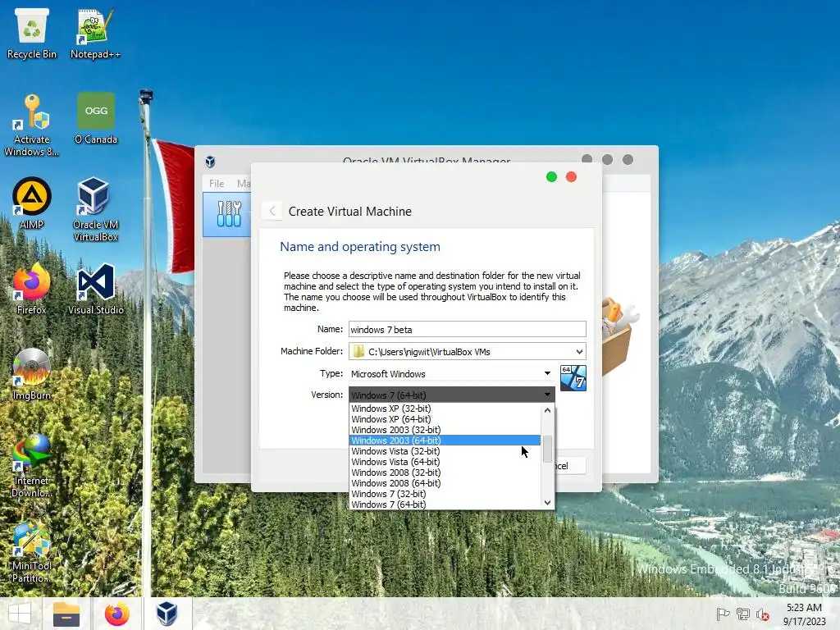Choose Windows Vista (64-bit) from the list
This screenshot has height=630, width=840.
(x=445, y=462)
